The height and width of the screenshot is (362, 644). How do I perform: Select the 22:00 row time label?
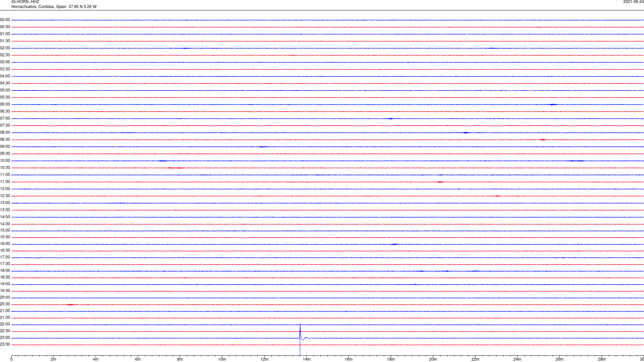[5, 324]
